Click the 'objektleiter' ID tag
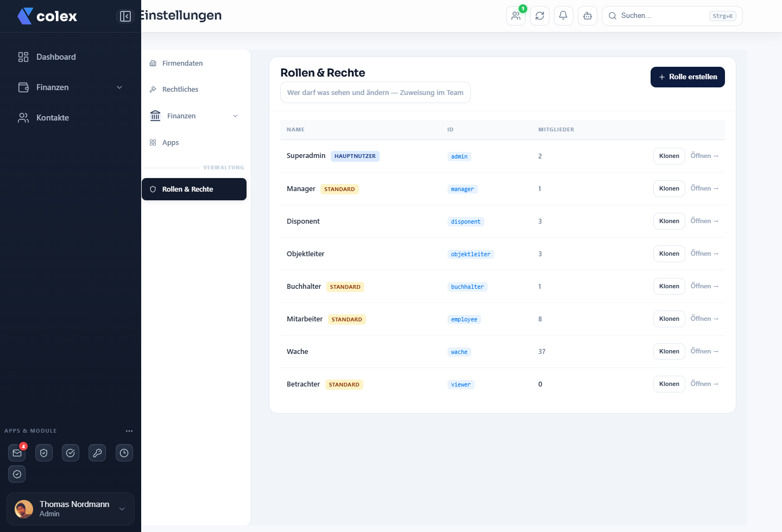 (x=470, y=254)
